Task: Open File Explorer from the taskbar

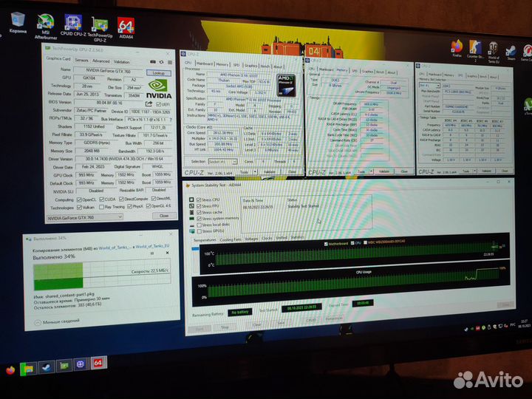Action: (28, 369)
